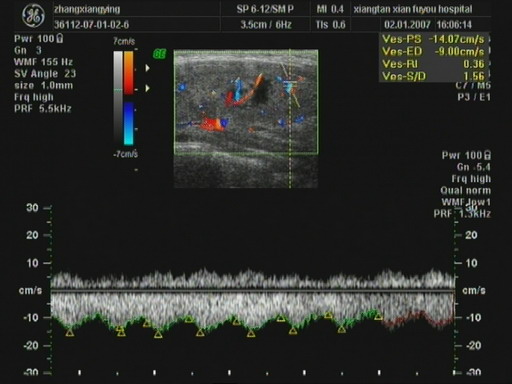
Task: Click the lock icon next to Pwr 100 in Doppler settings
Action: [x=487, y=155]
